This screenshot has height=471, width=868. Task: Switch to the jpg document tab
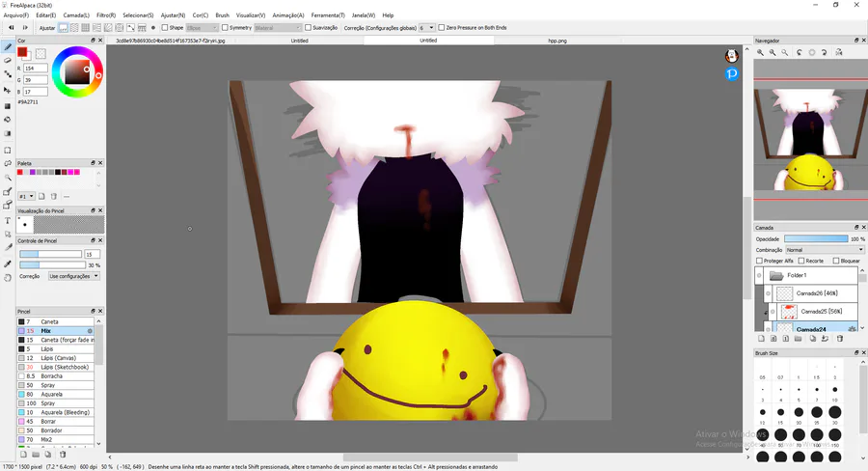point(171,41)
